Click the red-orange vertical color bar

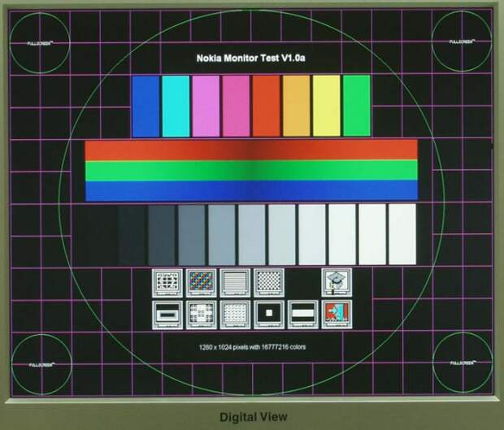[266, 106]
